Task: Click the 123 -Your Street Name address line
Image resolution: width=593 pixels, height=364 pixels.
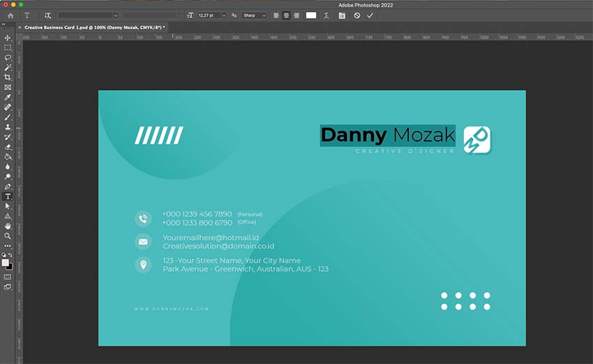Action: 232,260
